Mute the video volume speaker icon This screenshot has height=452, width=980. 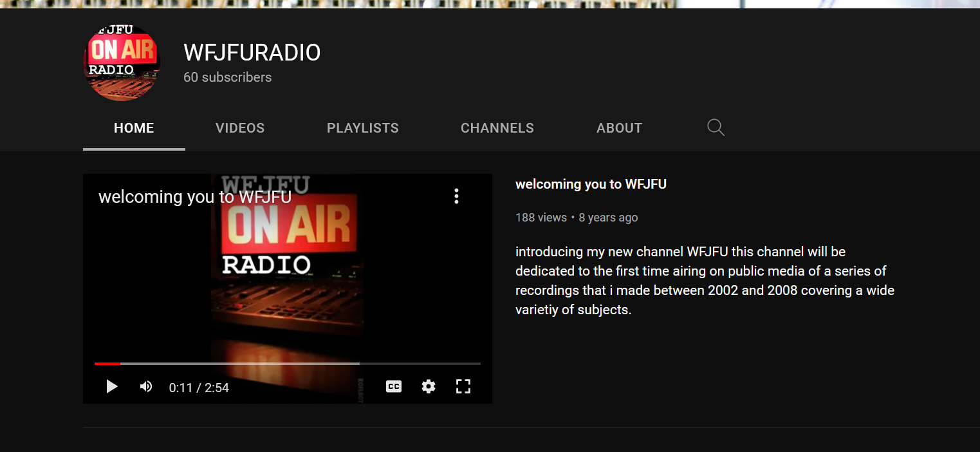click(146, 386)
